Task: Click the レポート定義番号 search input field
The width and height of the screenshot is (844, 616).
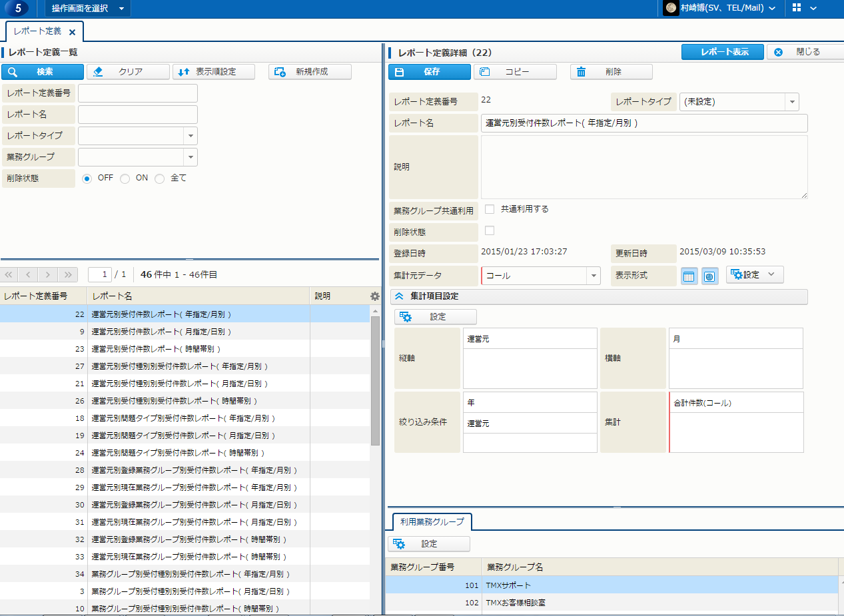Action: point(138,93)
